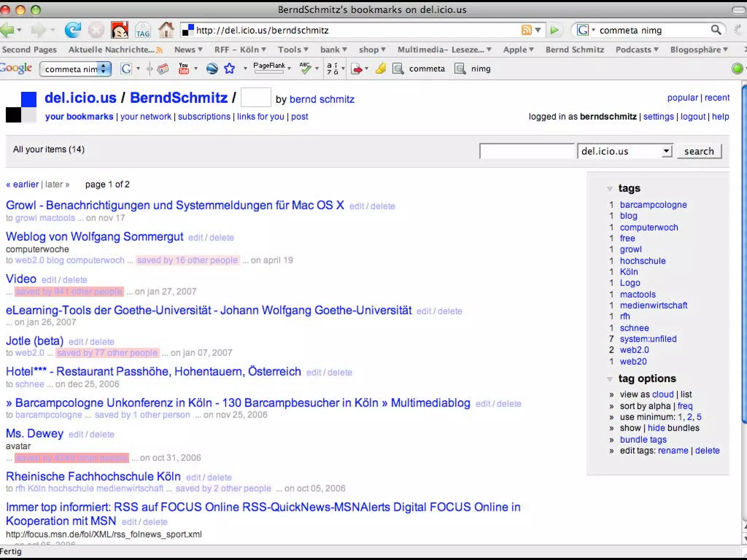Click the YouTube icon in Google toolbar
Image resolution: width=747 pixels, height=560 pixels.
coord(184,68)
